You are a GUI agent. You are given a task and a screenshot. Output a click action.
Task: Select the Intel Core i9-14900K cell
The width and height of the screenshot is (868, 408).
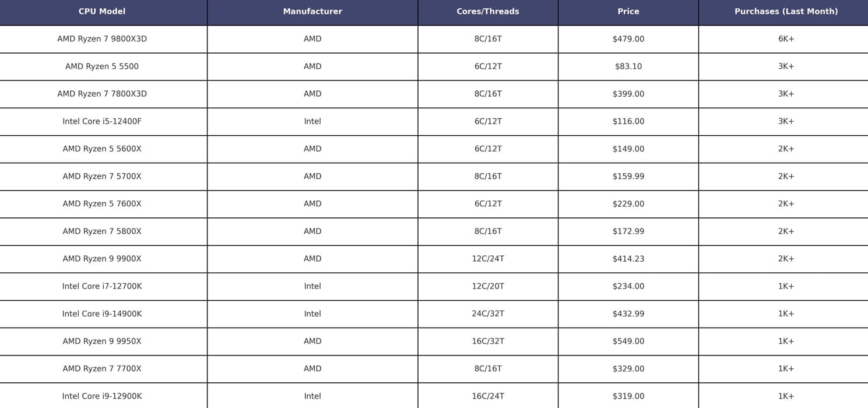(x=102, y=314)
